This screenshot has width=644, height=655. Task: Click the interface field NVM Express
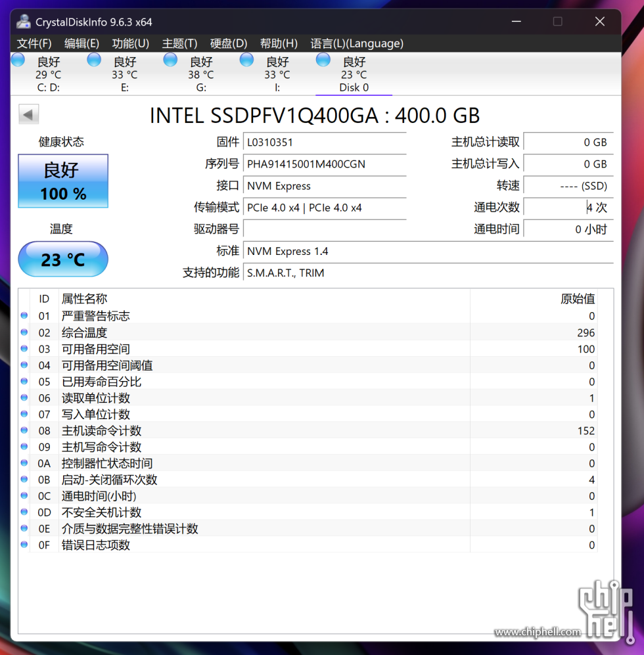point(325,186)
